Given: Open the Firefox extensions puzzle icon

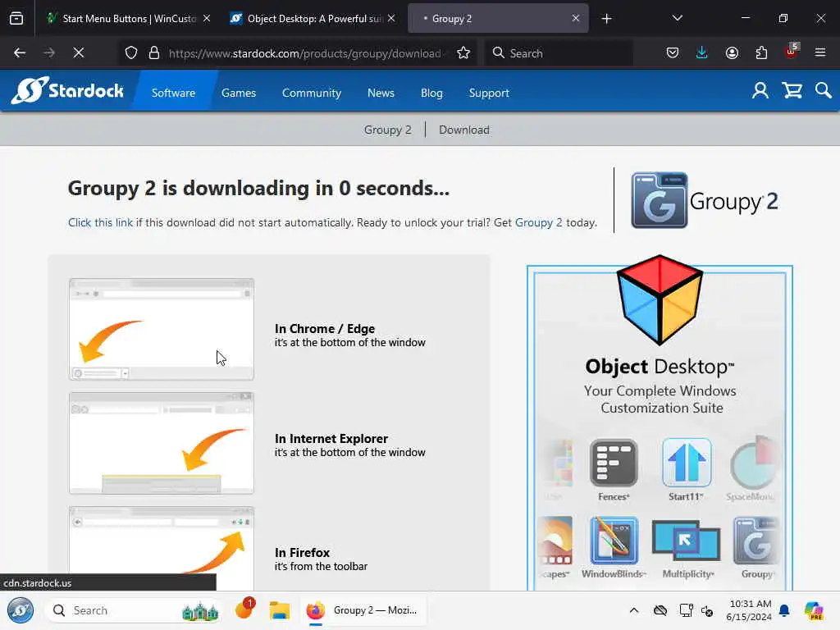Looking at the screenshot, I should (x=761, y=52).
